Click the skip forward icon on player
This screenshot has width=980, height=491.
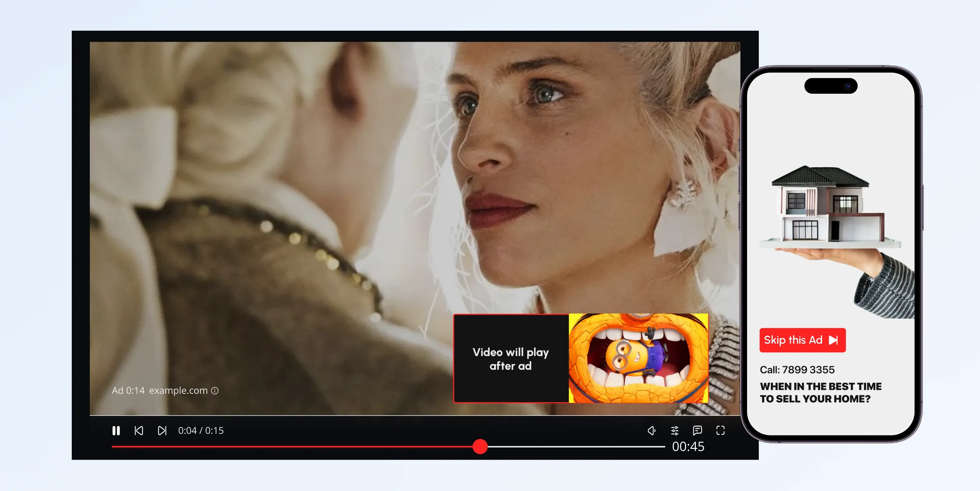coord(161,431)
